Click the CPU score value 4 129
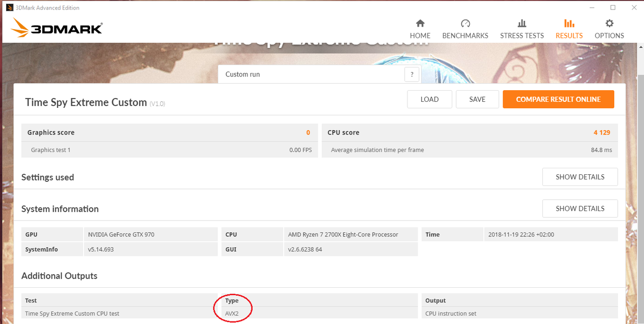The height and width of the screenshot is (324, 644). pyautogui.click(x=602, y=133)
